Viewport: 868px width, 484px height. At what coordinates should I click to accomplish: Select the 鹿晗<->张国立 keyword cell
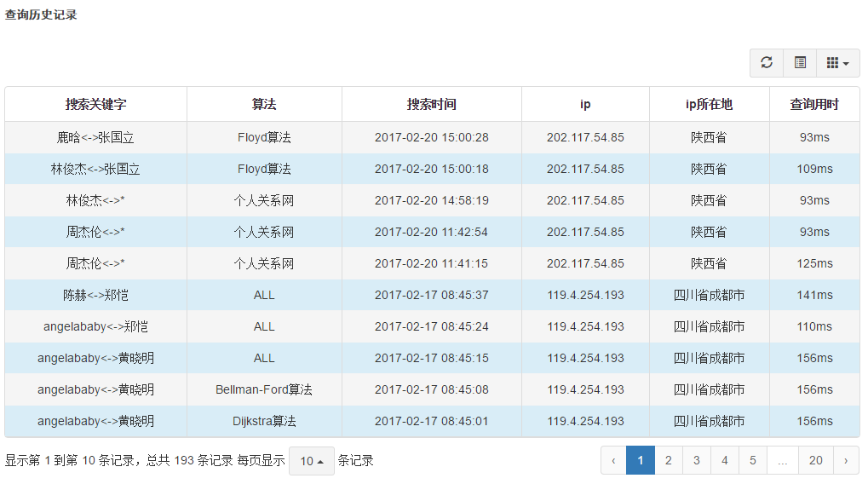[95, 137]
